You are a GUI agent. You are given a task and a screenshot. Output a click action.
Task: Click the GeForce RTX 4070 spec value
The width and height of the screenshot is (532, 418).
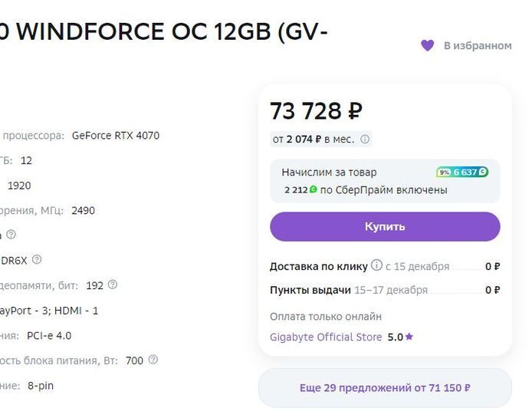(116, 136)
